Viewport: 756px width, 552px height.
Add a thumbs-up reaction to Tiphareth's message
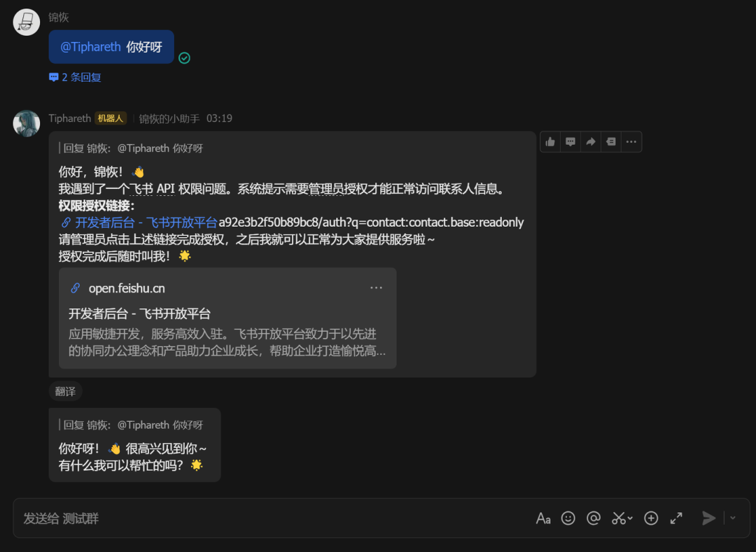[x=550, y=141]
